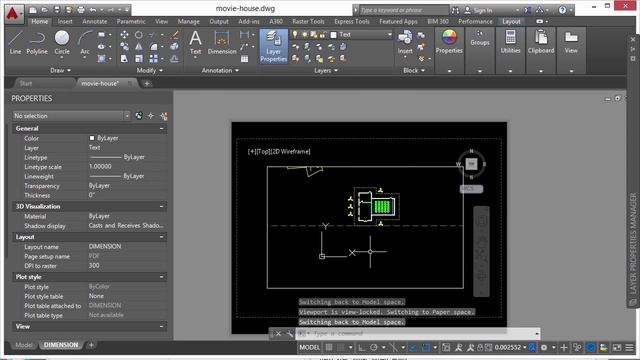
Task: Open the View panel in ribbon
Action: (x=571, y=42)
